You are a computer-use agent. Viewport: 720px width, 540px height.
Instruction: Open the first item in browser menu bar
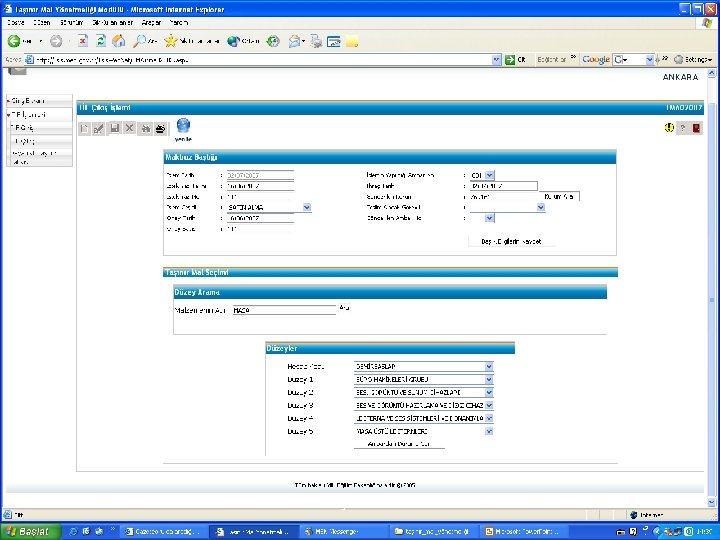(16, 22)
